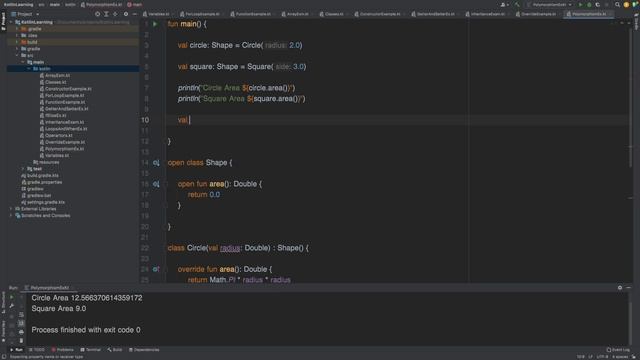
Task: Click the KotlinLearning breadcrumb in the navigation bar
Action: 19,4
